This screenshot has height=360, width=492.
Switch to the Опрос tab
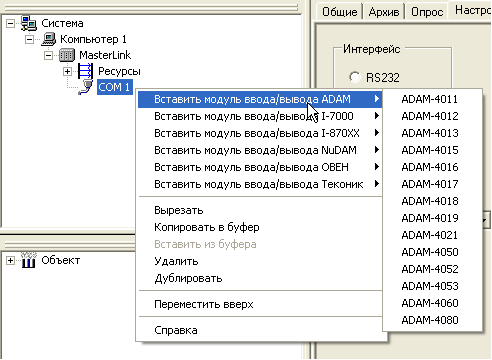click(x=427, y=12)
